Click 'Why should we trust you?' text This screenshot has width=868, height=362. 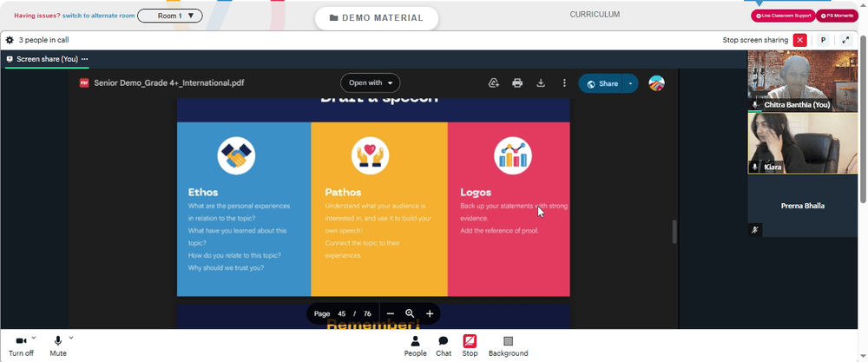click(x=226, y=268)
